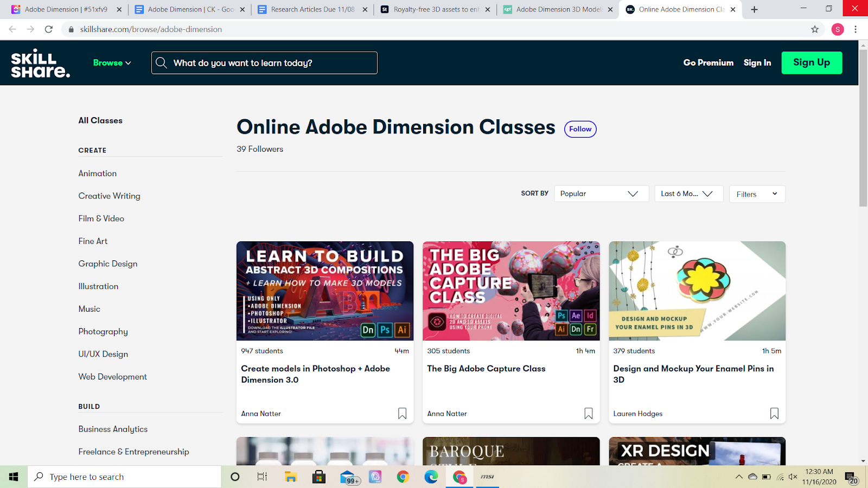Click the green Sign Up button

click(812, 63)
